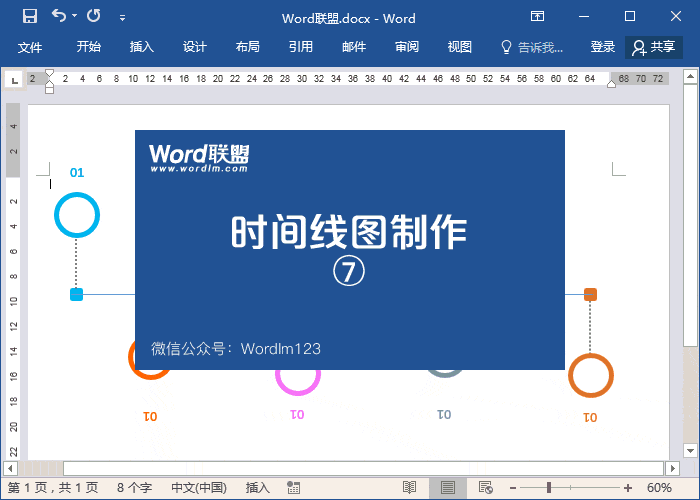Click the language indicator 中文(中国)
This screenshot has width=700, height=500.
coord(199,488)
